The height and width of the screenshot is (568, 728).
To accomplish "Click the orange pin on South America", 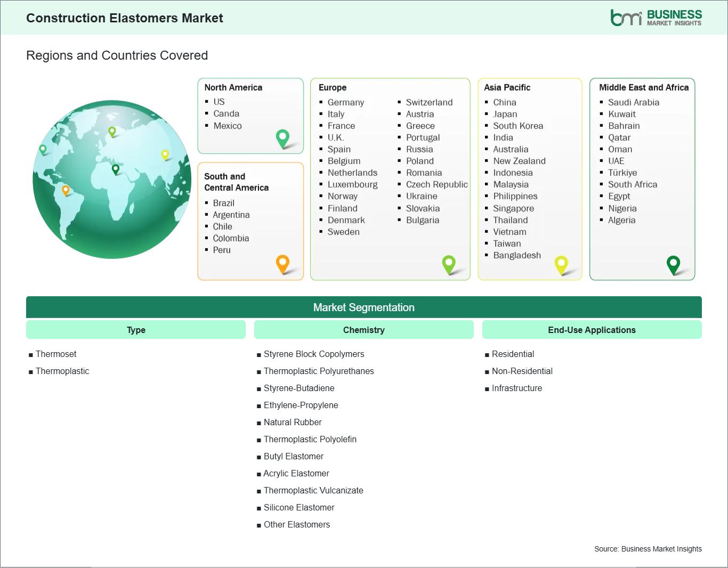I will click(x=66, y=189).
